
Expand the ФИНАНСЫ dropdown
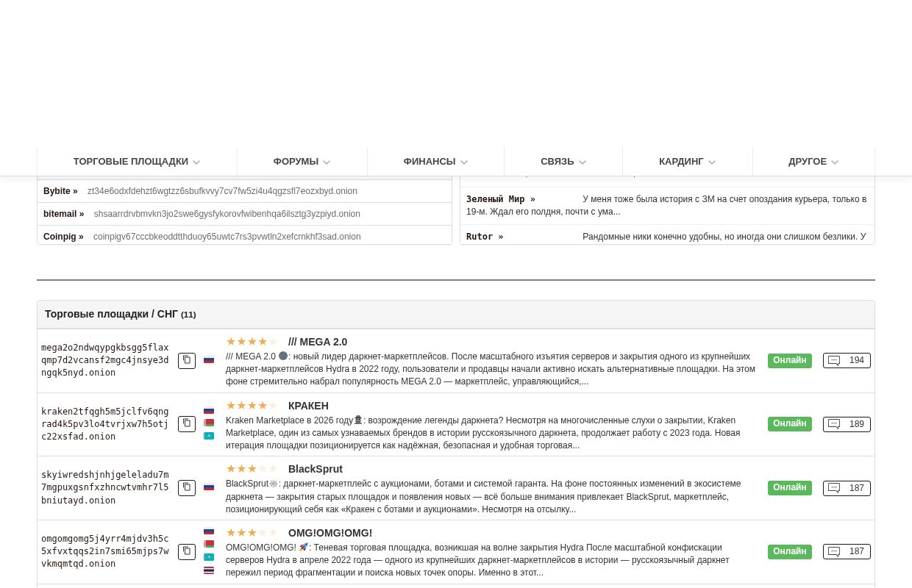pyautogui.click(x=435, y=162)
